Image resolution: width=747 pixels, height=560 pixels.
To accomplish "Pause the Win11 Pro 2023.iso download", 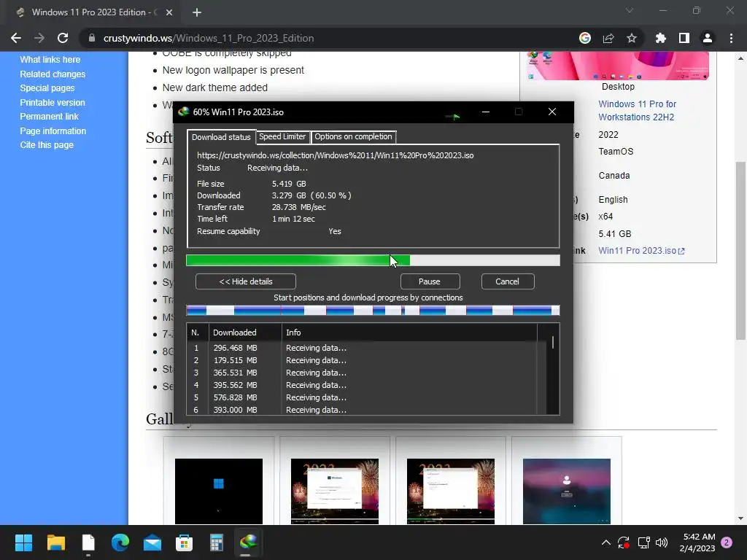I will pyautogui.click(x=430, y=281).
